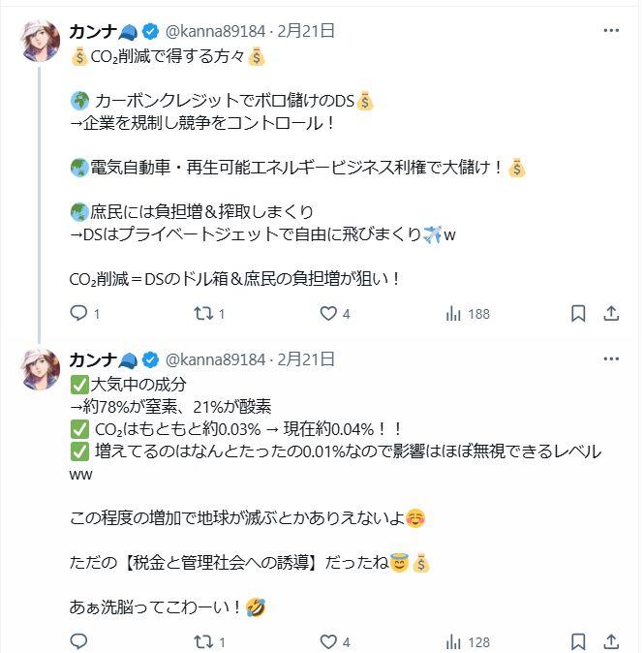Reply to the 大気中の成分 tweet
Image resolution: width=644 pixels, height=653 pixels.
click(x=79, y=641)
